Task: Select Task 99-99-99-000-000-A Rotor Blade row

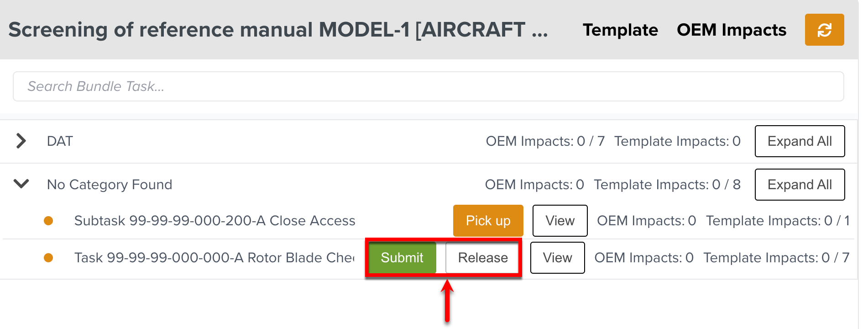Action: point(214,258)
